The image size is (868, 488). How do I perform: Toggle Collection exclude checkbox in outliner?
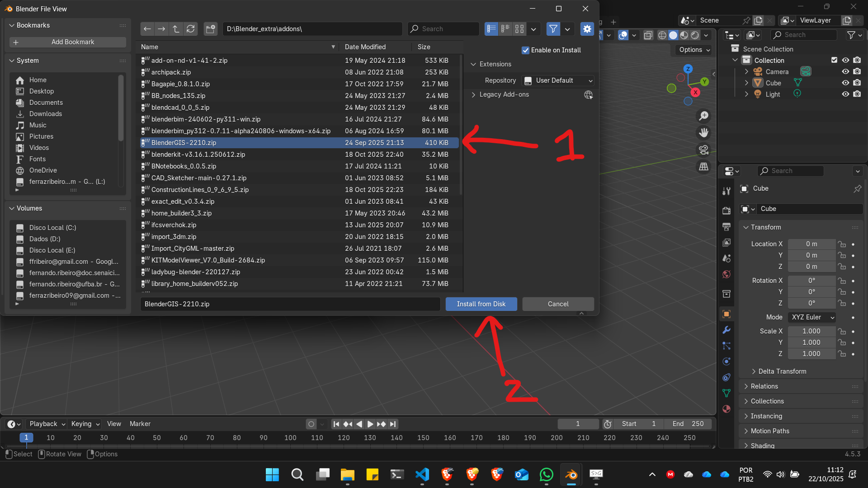pyautogui.click(x=834, y=60)
